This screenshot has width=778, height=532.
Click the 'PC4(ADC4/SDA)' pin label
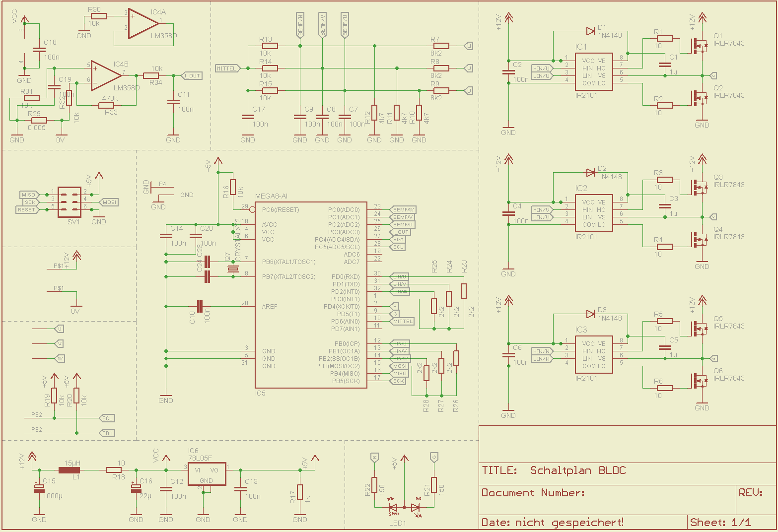click(337, 239)
